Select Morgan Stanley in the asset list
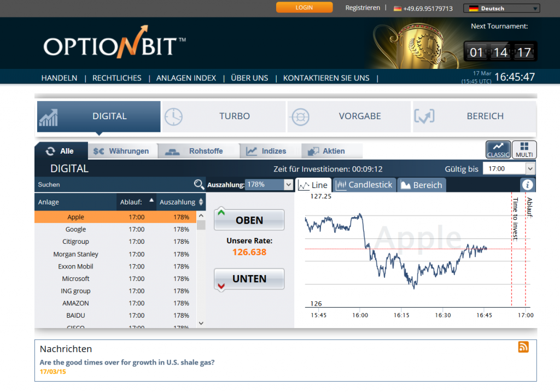The width and height of the screenshot is (560, 392). [115, 254]
